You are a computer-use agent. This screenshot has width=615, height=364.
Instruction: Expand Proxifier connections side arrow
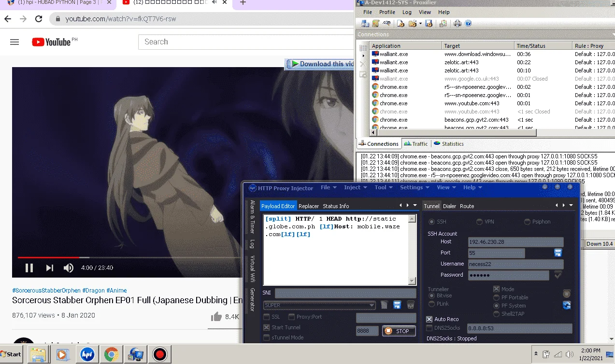tap(363, 56)
